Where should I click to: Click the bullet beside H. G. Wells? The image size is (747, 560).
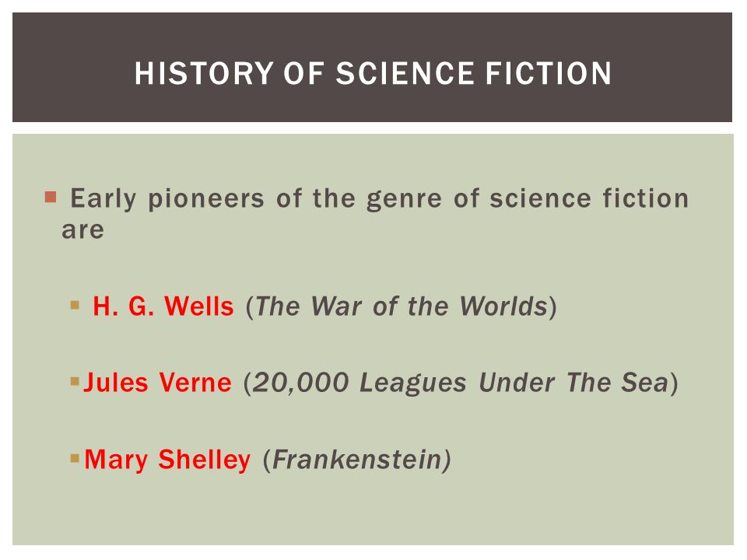click(75, 305)
